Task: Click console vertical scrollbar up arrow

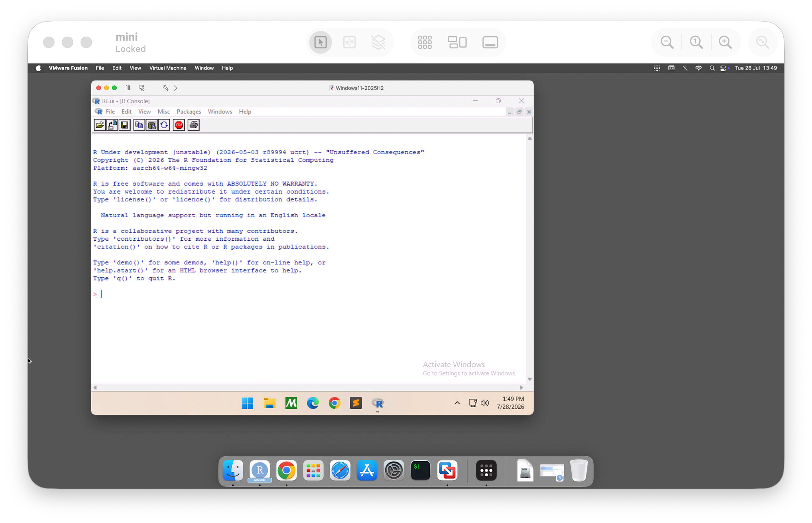Action: pyautogui.click(x=530, y=139)
